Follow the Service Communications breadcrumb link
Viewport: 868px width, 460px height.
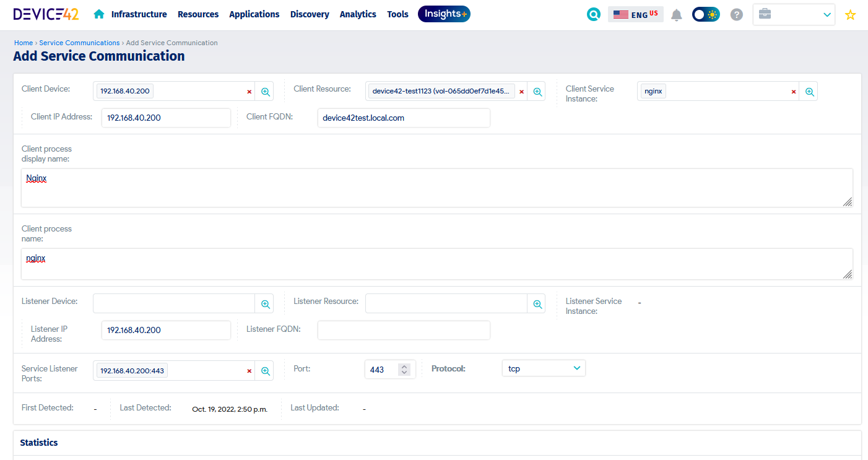pos(79,43)
